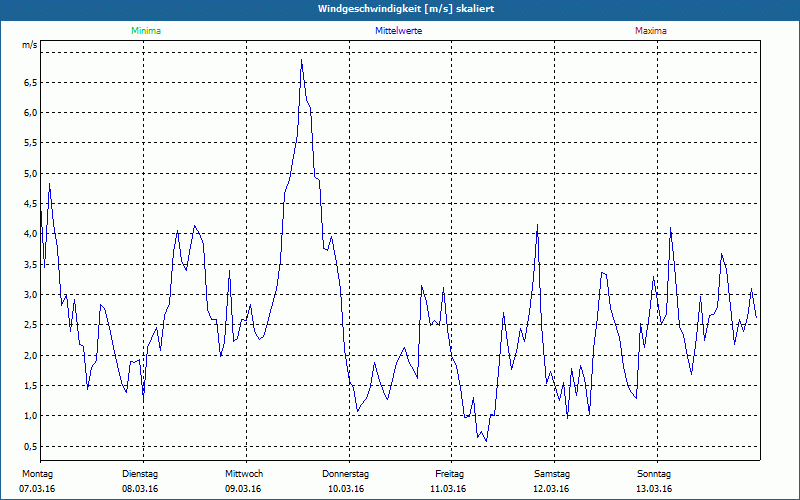800x500 pixels.
Task: Click the date 08.03.16
Action: click(x=140, y=489)
